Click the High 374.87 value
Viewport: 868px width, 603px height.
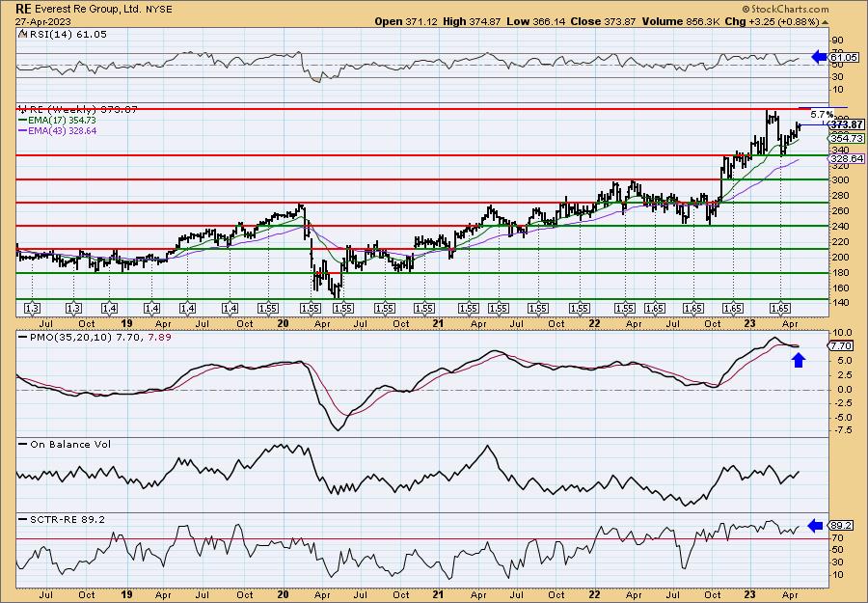(x=471, y=21)
